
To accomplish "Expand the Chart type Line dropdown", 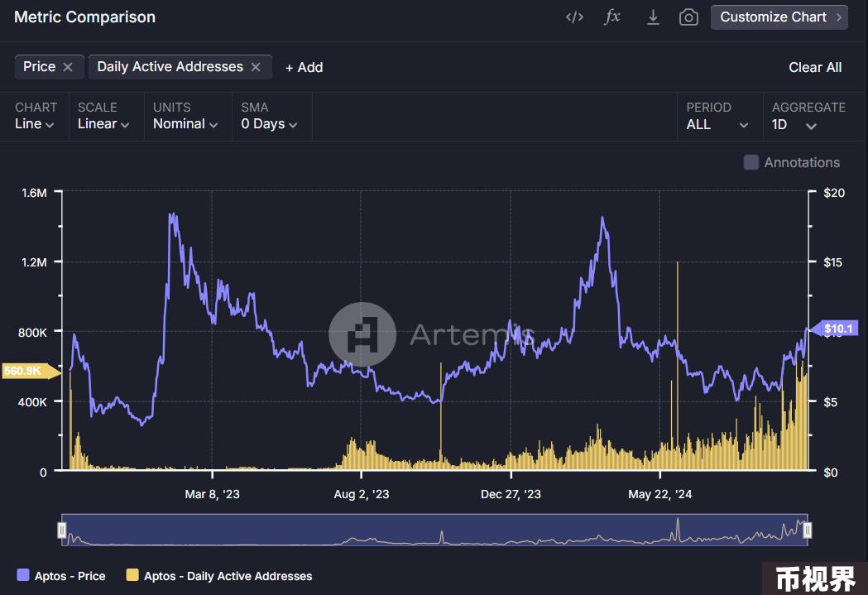I will (34, 124).
